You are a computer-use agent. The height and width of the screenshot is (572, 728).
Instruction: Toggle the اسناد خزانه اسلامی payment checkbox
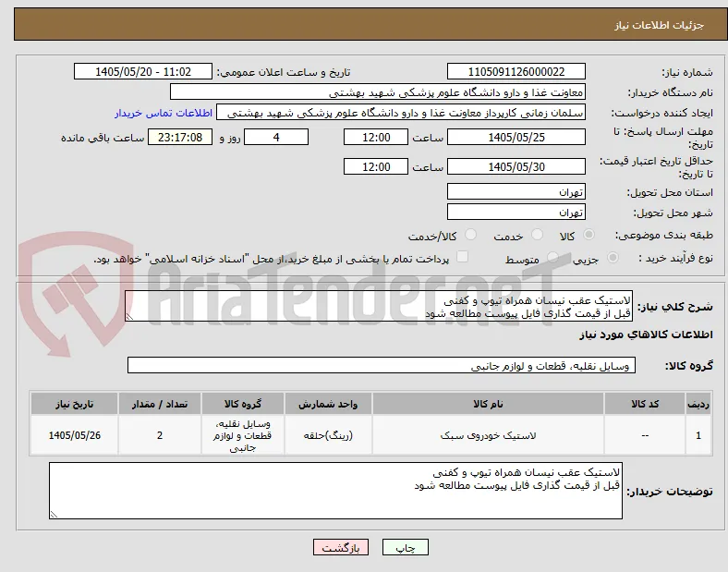coord(463,257)
